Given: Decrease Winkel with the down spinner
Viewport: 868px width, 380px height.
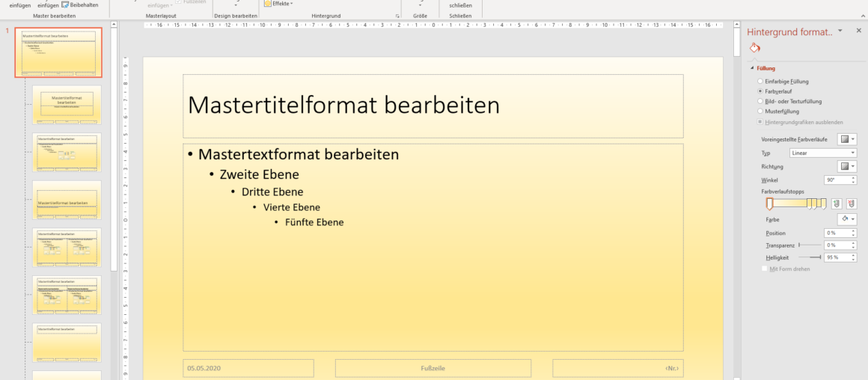Looking at the screenshot, I should 853,183.
